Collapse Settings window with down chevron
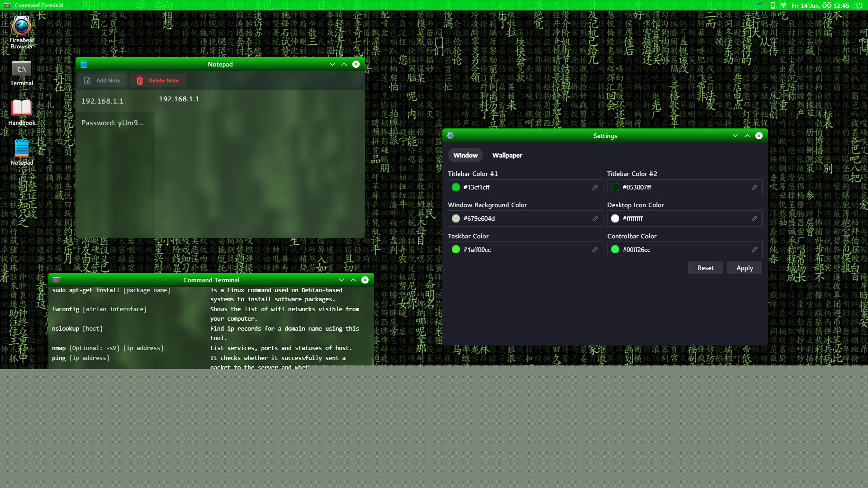The image size is (868, 488). tap(735, 136)
